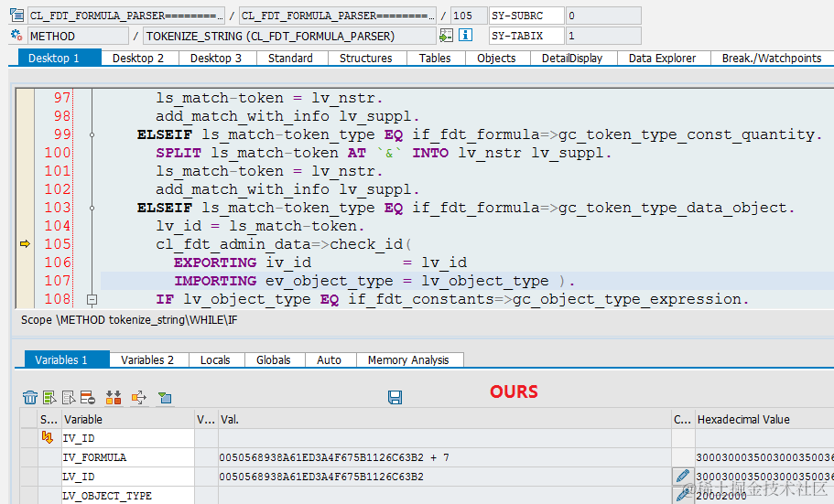This screenshot has width=834, height=504.
Task: Select the Auto tab
Action: (x=330, y=359)
